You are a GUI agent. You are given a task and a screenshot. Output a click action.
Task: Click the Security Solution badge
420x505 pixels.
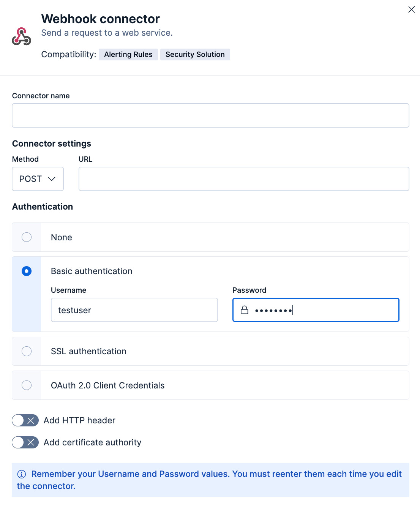coord(195,54)
